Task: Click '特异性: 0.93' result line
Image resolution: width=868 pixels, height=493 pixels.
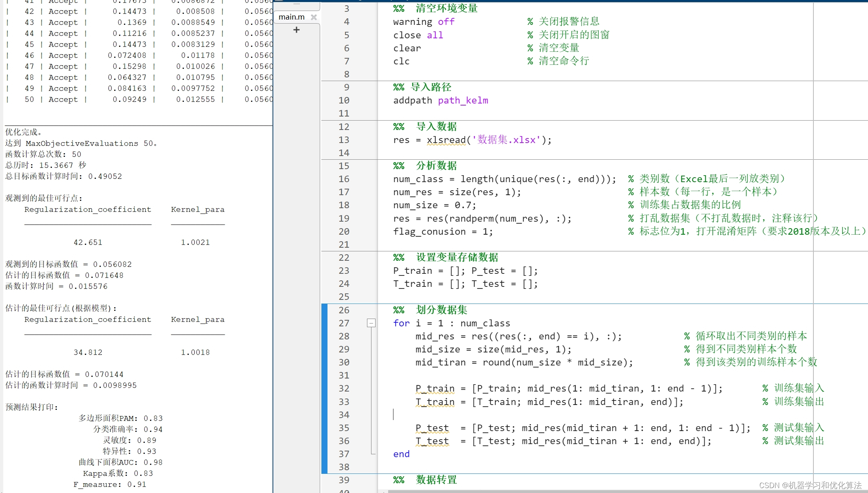Action: pyautogui.click(x=130, y=451)
